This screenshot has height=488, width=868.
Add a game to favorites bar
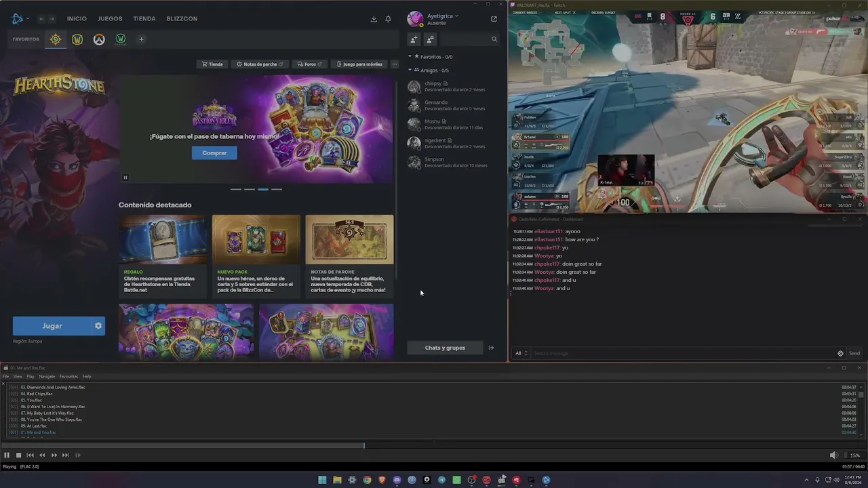141,39
